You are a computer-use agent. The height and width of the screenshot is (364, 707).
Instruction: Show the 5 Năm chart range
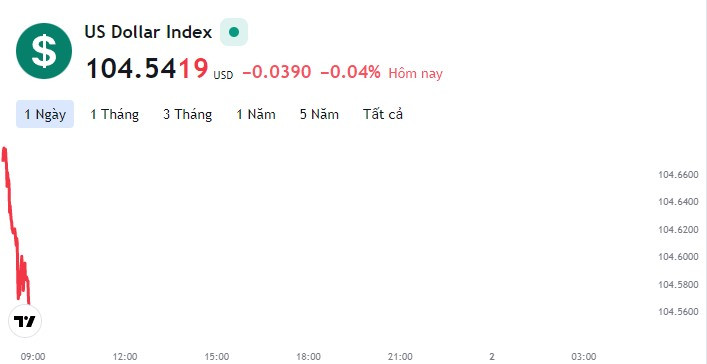coord(319,114)
